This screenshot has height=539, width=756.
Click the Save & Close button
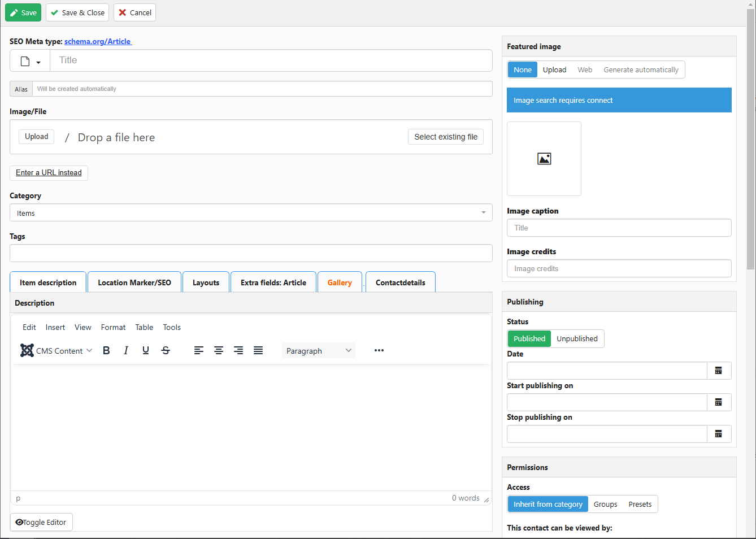[77, 12]
